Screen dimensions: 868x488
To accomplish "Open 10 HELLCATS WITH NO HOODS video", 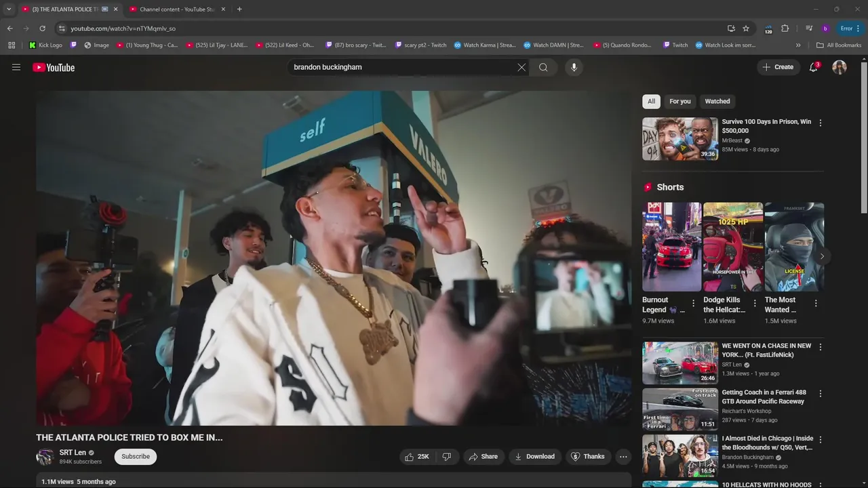I will tap(766, 485).
